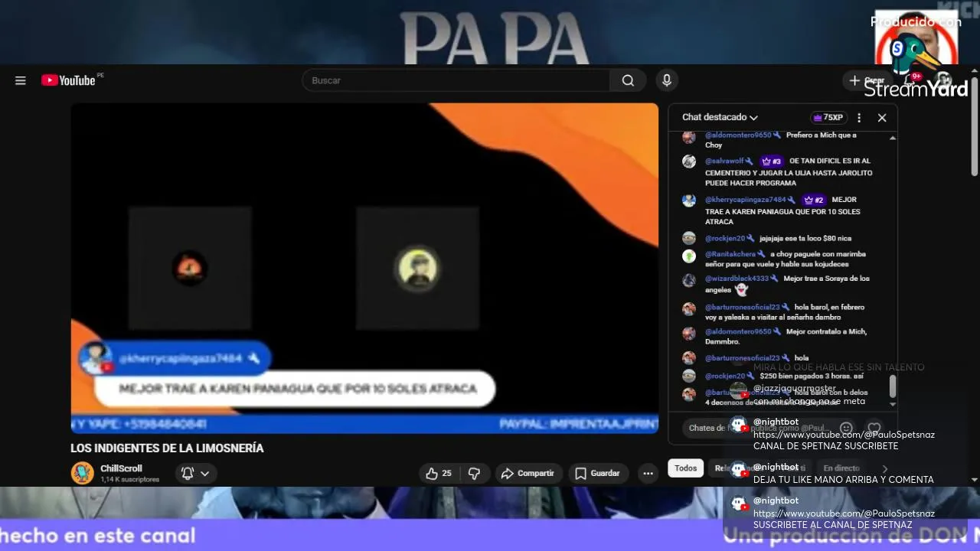Open the ChillScroll channel name link
980x551 pixels.
click(x=121, y=468)
